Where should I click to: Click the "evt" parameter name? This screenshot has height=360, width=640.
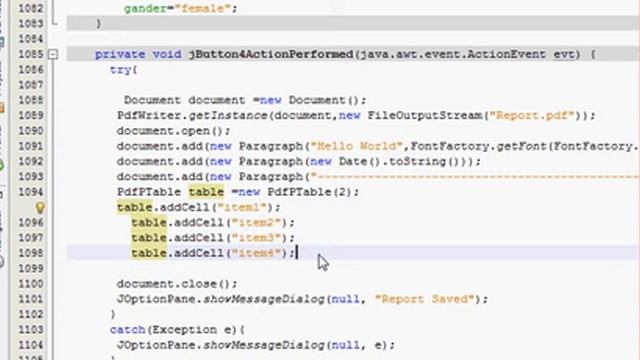coord(564,54)
